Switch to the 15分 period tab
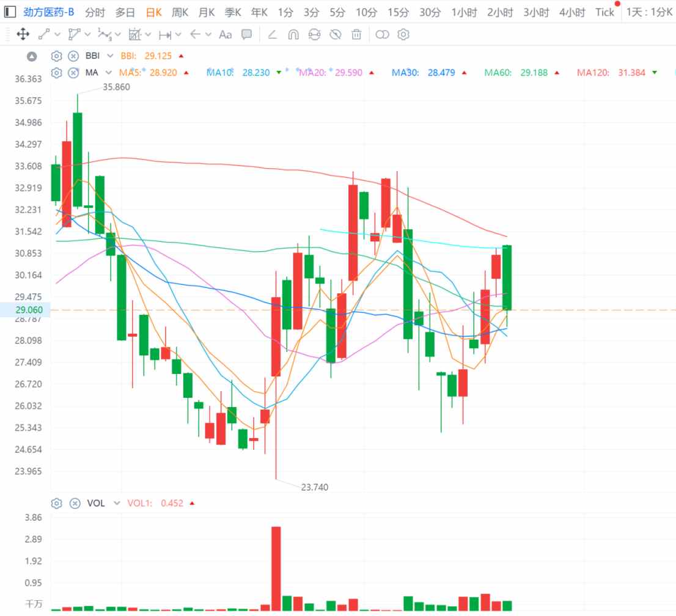 click(398, 12)
